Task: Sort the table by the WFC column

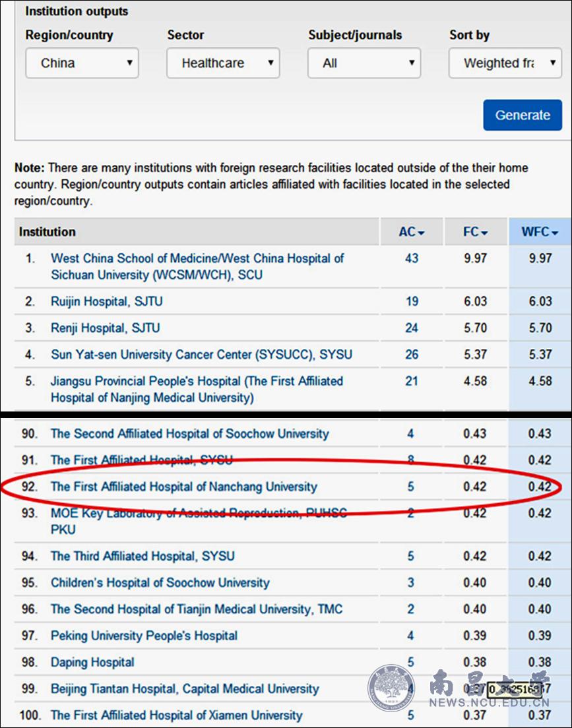Action: click(x=540, y=232)
